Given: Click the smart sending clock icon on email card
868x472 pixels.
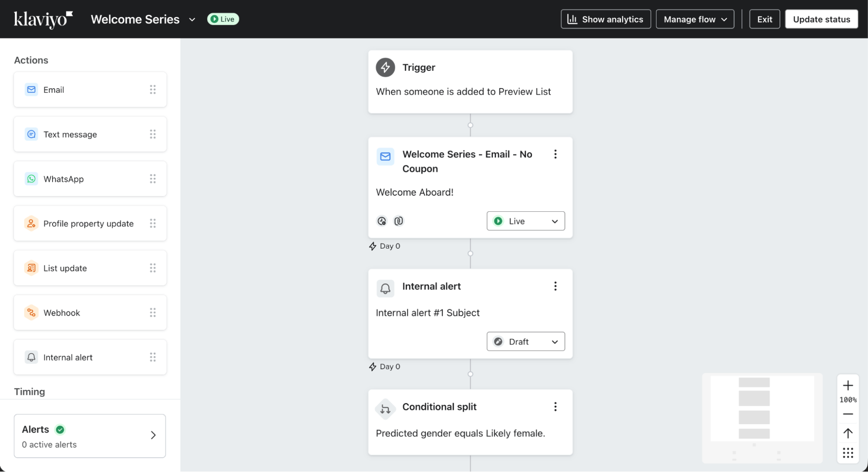Looking at the screenshot, I should (382, 221).
